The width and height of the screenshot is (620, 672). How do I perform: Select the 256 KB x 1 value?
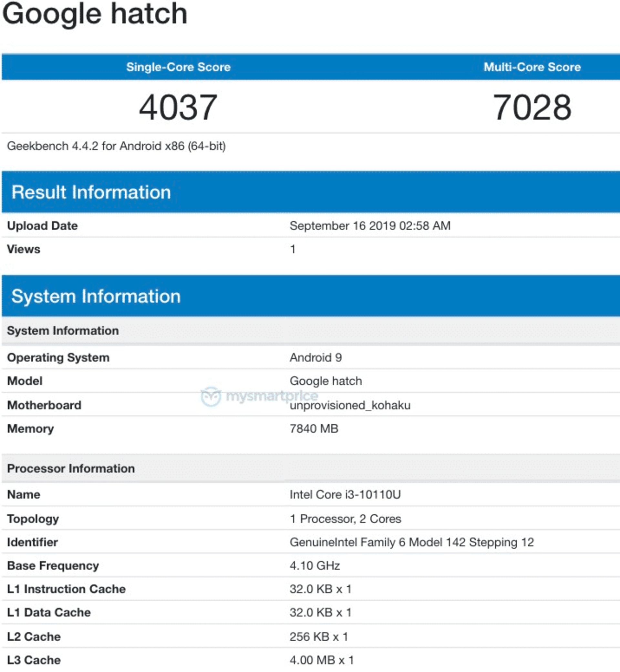click(x=319, y=637)
